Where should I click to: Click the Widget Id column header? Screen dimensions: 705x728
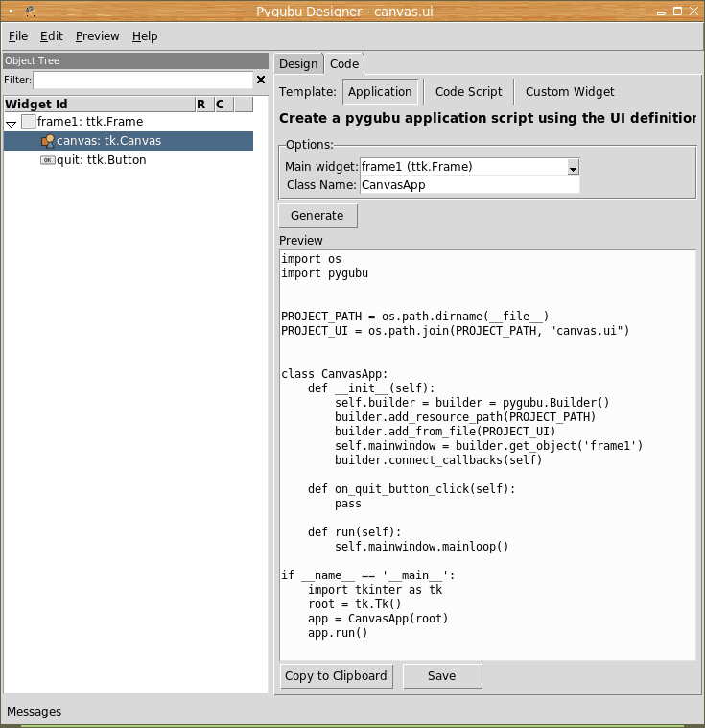(100, 105)
